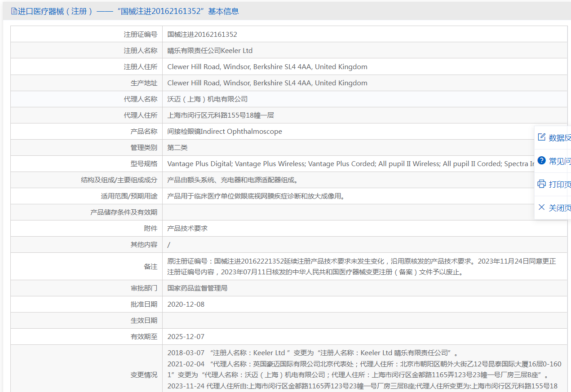Click the 打印页 printer icon

coord(541,184)
